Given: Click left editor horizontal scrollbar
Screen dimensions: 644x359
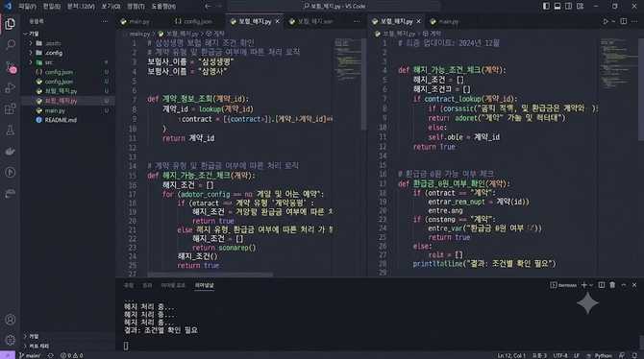Looking at the screenshot, I should point(210,275).
